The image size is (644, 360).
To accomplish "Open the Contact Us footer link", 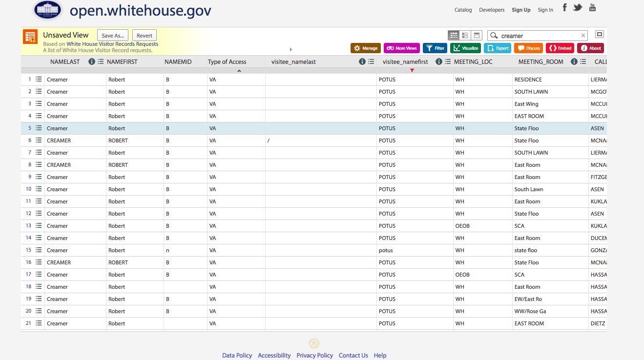I will click(x=353, y=355).
